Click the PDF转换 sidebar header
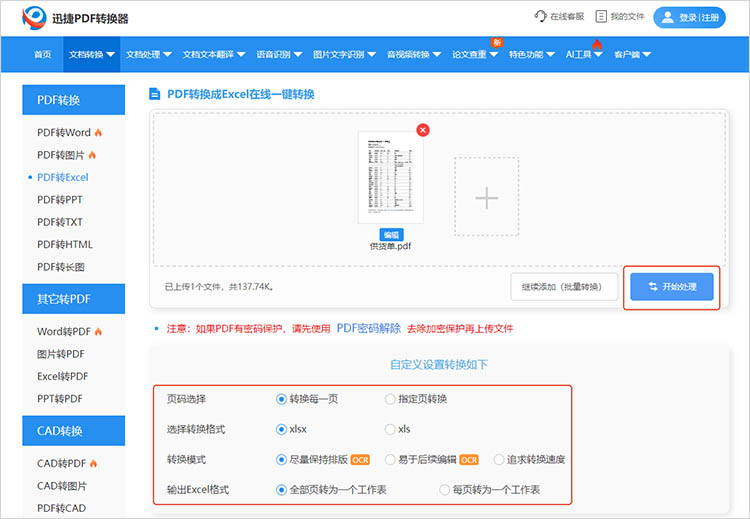The image size is (750, 519). [74, 100]
